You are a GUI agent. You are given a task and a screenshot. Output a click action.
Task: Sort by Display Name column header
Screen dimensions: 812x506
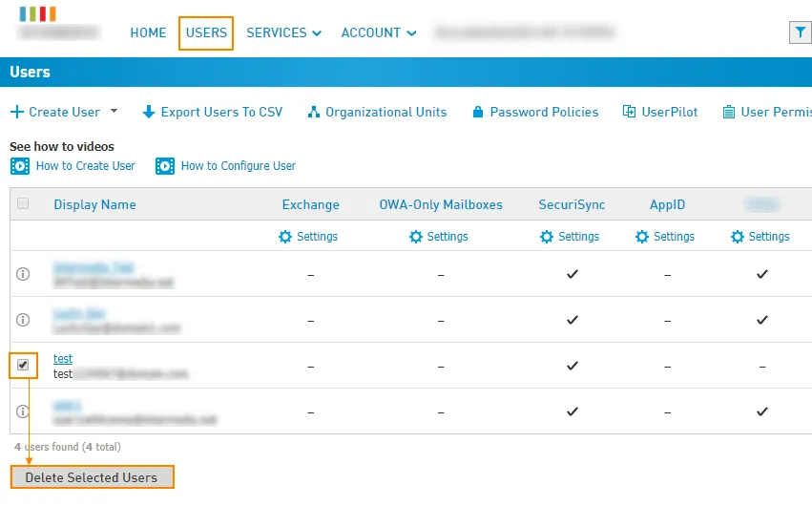(x=94, y=204)
